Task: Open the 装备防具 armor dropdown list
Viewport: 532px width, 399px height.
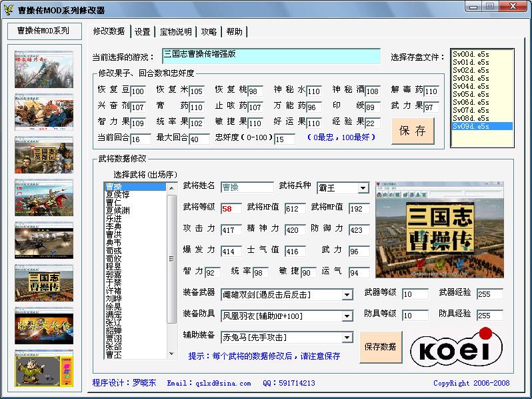Action: 347,316
